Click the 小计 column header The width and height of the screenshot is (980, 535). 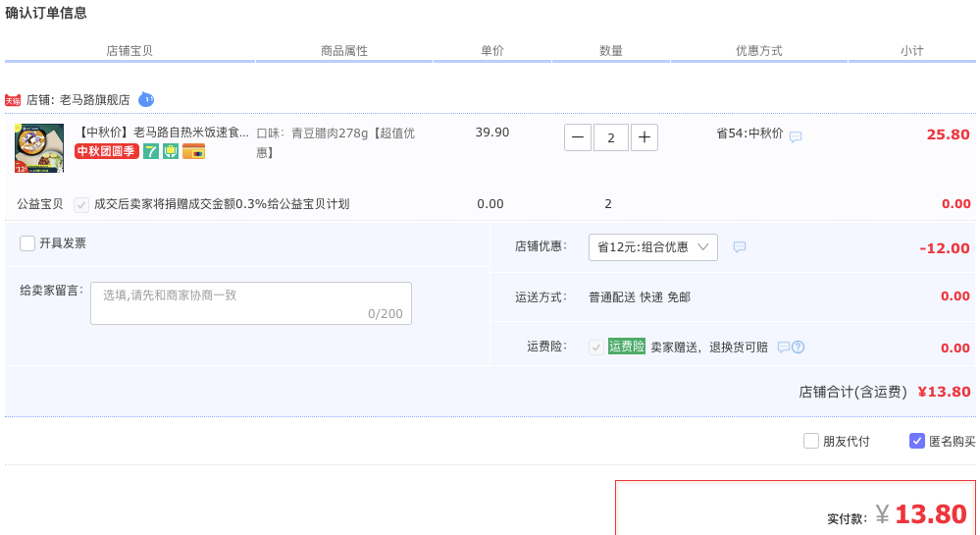pos(912,51)
